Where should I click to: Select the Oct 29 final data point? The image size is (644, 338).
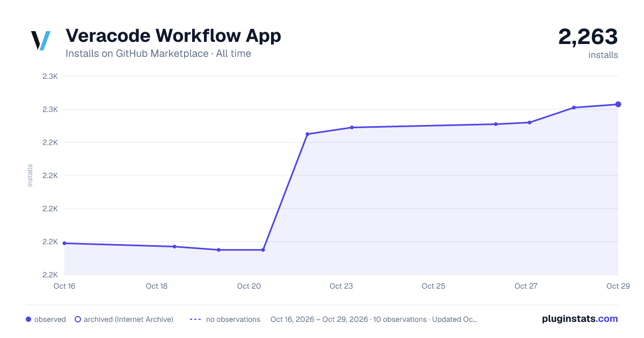click(618, 104)
